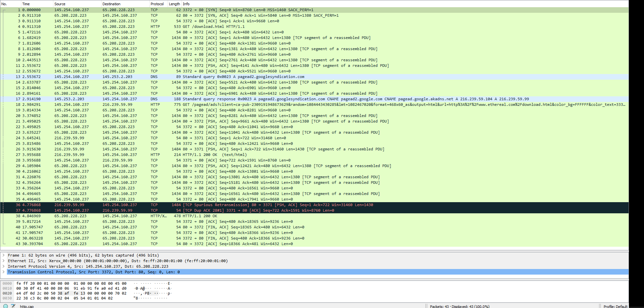Sort packets by the No. column
This screenshot has width=644, height=308.
pyautogui.click(x=10, y=4)
